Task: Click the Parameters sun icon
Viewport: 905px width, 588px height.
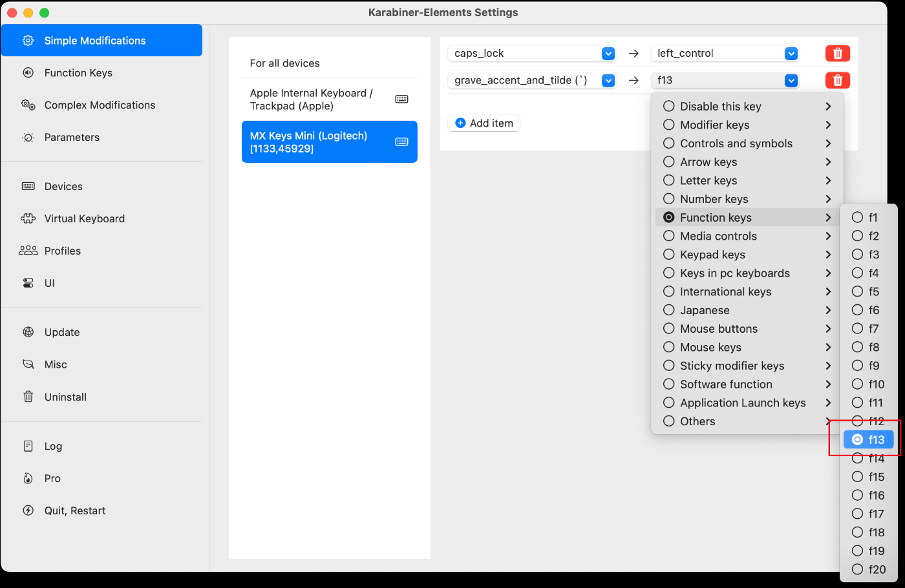Action: coord(28,138)
